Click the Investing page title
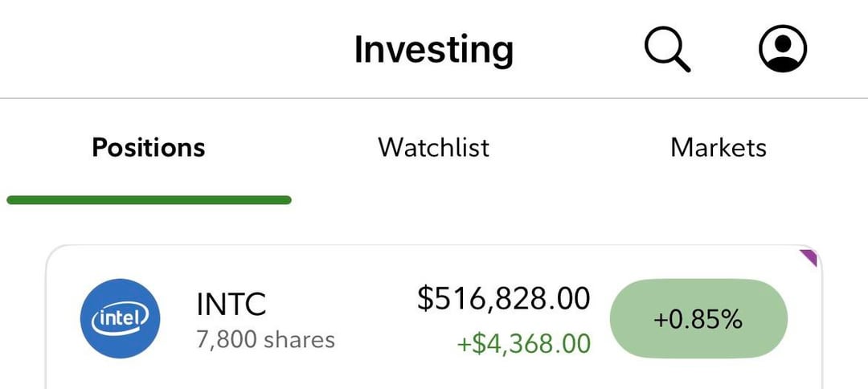The width and height of the screenshot is (868, 389). click(x=434, y=50)
